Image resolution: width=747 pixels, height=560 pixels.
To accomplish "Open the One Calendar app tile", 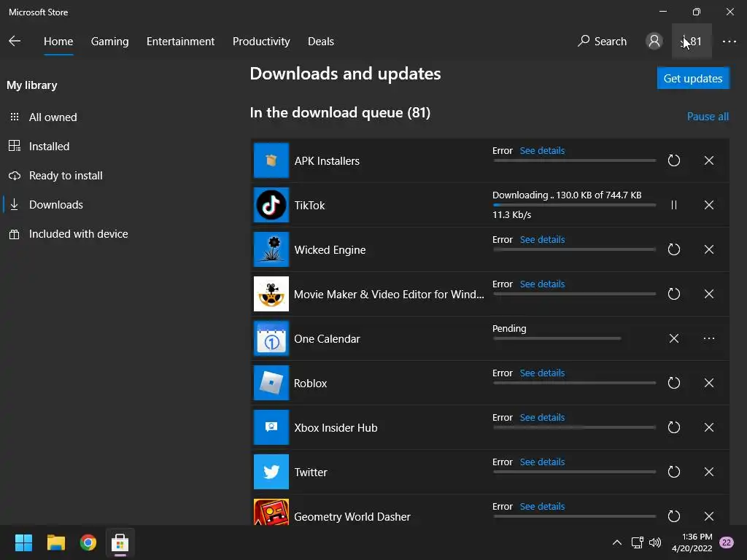I will [x=271, y=338].
